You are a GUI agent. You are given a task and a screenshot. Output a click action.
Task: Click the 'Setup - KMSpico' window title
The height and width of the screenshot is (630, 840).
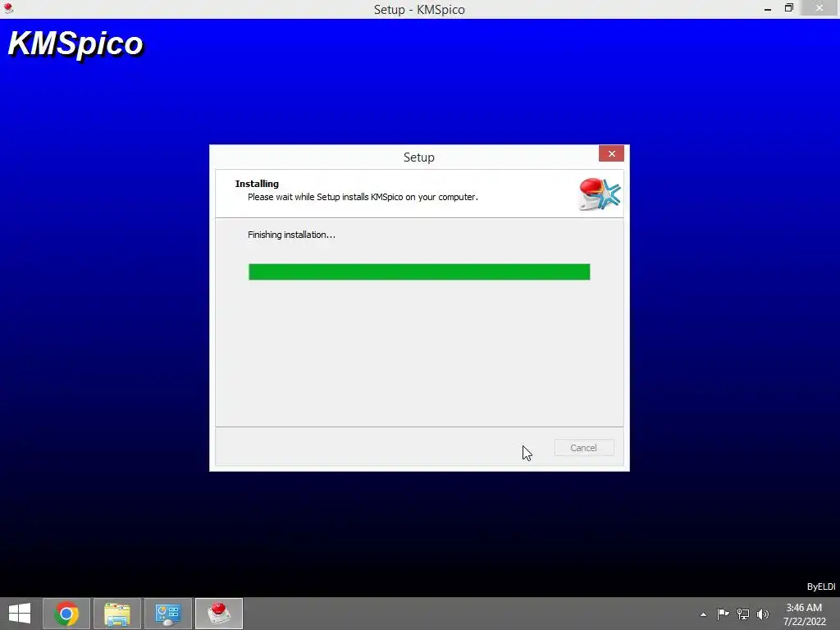419,10
